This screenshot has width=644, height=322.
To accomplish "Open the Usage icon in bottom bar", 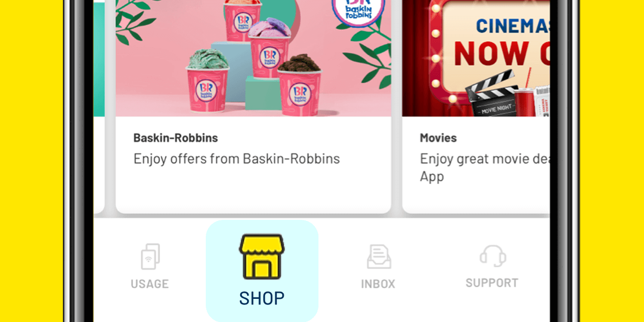I will [x=150, y=257].
